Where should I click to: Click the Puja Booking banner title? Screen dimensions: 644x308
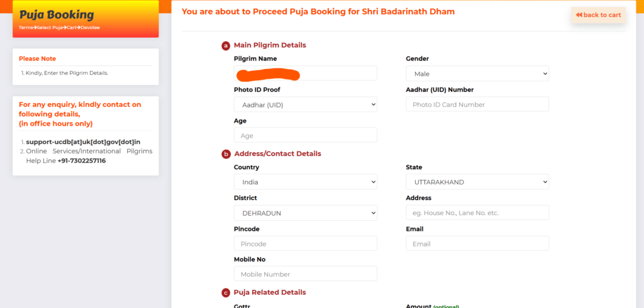point(57,15)
